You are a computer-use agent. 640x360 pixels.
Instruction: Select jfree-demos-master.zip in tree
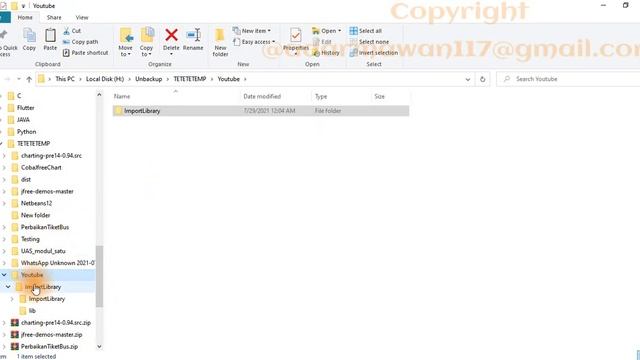51,335
